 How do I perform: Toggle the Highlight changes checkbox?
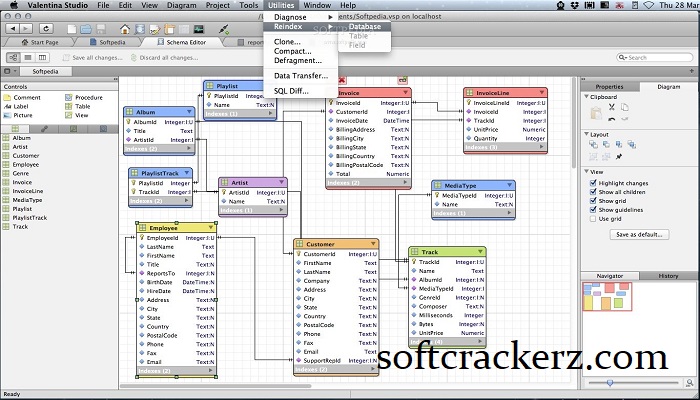(593, 183)
